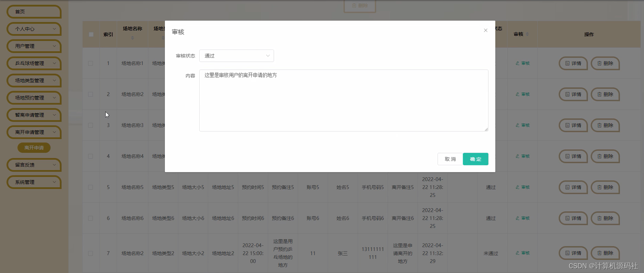644x273 pixels.
Task: Expand 个人中心 sidebar menu
Action: (34, 29)
